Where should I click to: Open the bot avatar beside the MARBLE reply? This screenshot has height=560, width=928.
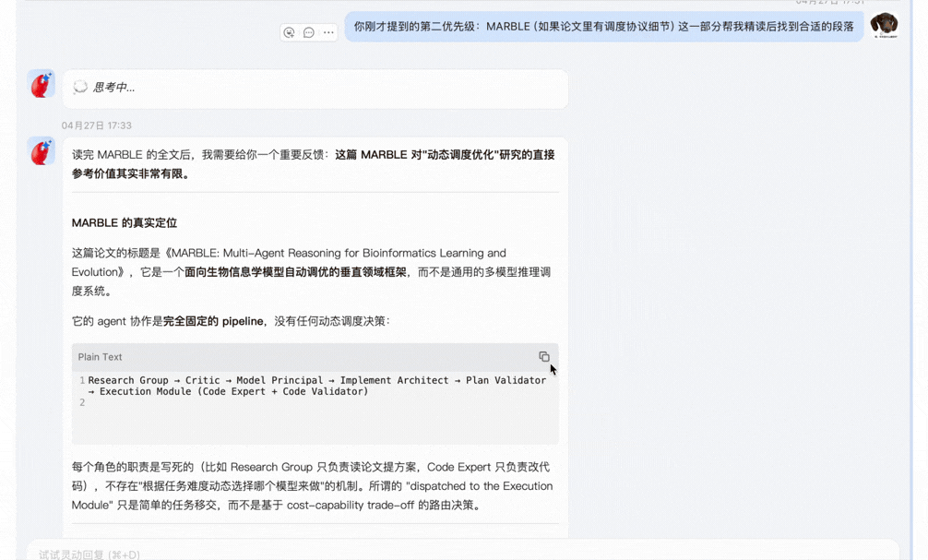click(41, 151)
